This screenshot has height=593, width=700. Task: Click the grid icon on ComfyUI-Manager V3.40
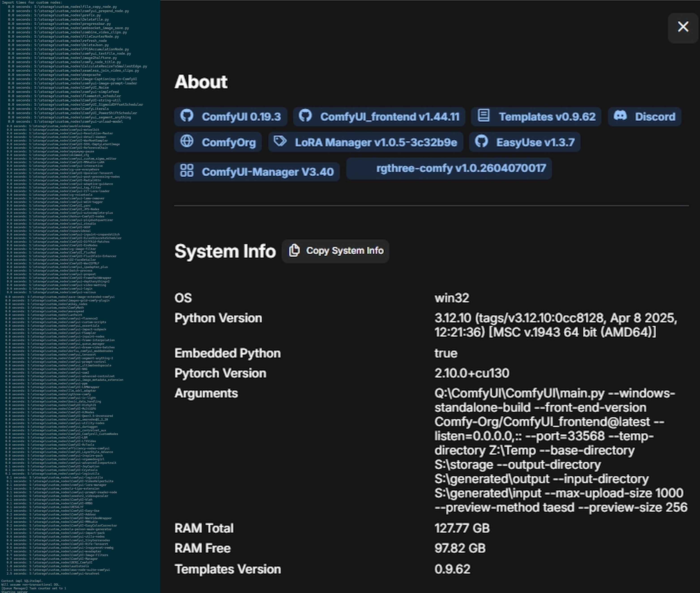pyautogui.click(x=187, y=171)
